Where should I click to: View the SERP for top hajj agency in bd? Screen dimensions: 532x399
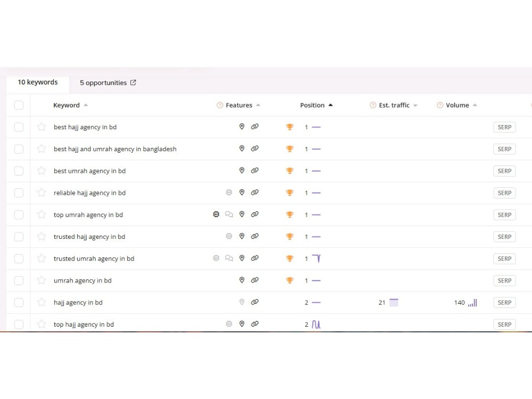tap(504, 325)
